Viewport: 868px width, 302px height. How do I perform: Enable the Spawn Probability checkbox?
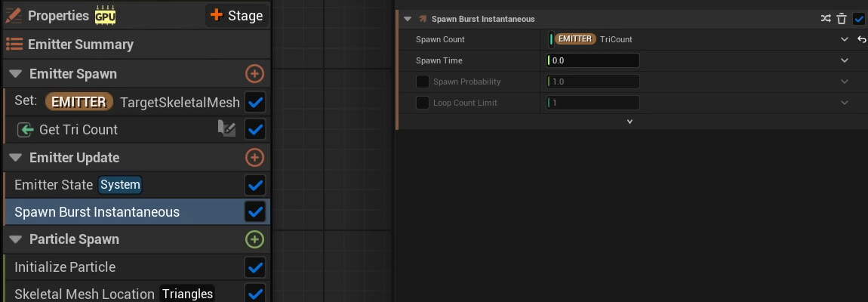(x=423, y=82)
